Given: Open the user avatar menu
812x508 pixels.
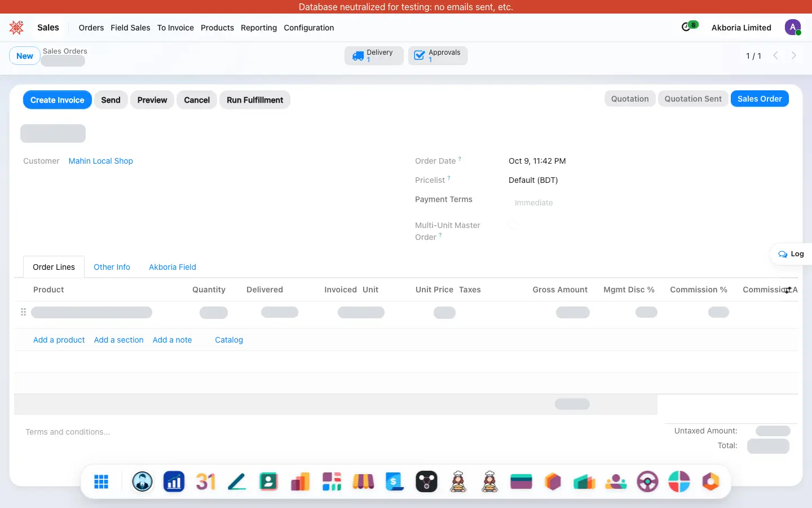Looking at the screenshot, I should click(793, 27).
